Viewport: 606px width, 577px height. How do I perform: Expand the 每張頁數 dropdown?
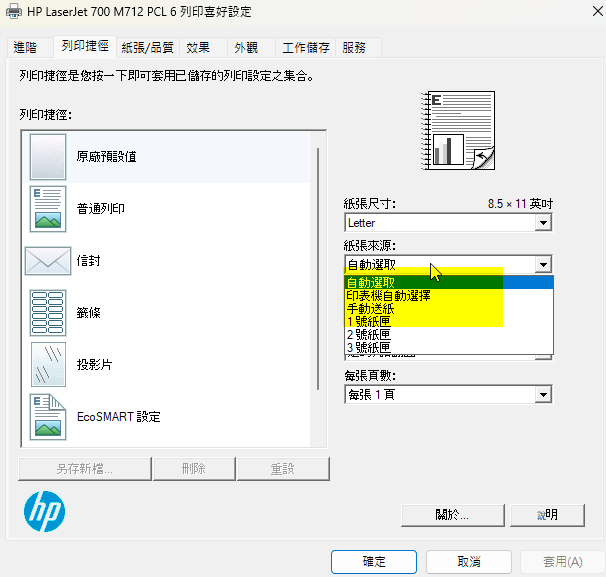tap(448, 394)
